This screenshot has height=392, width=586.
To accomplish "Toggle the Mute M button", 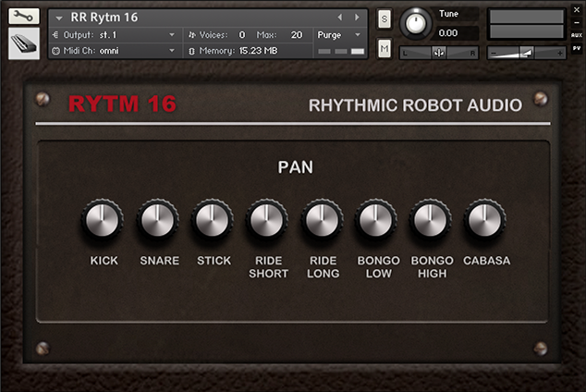I will pos(385,48).
